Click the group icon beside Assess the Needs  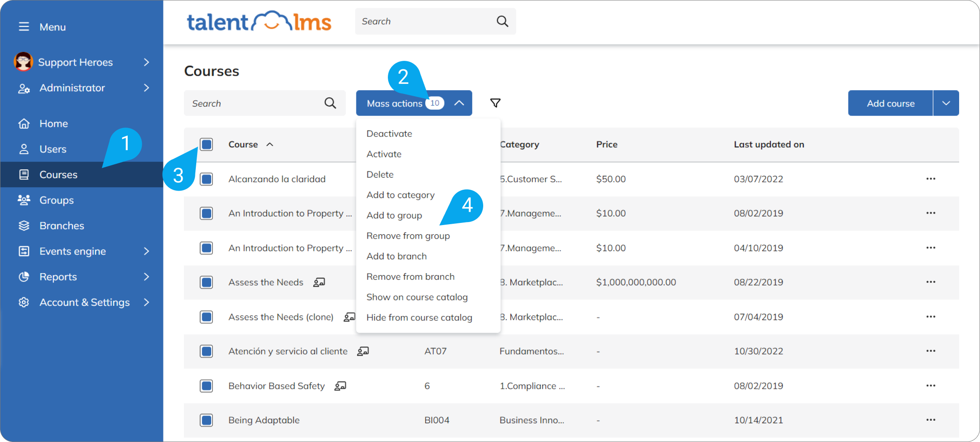pyautogui.click(x=320, y=282)
